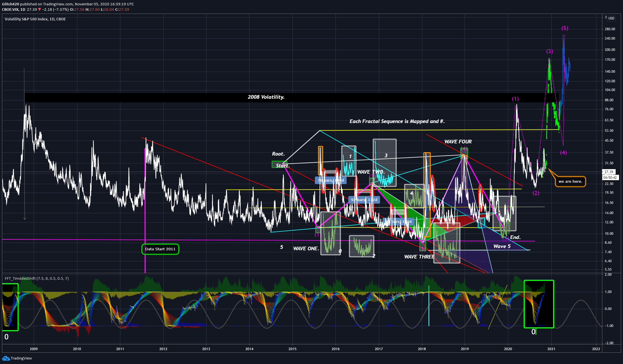Click the 'WAVE FOUR' annotation
Viewport: 623px width, 364px height.
coord(458,142)
